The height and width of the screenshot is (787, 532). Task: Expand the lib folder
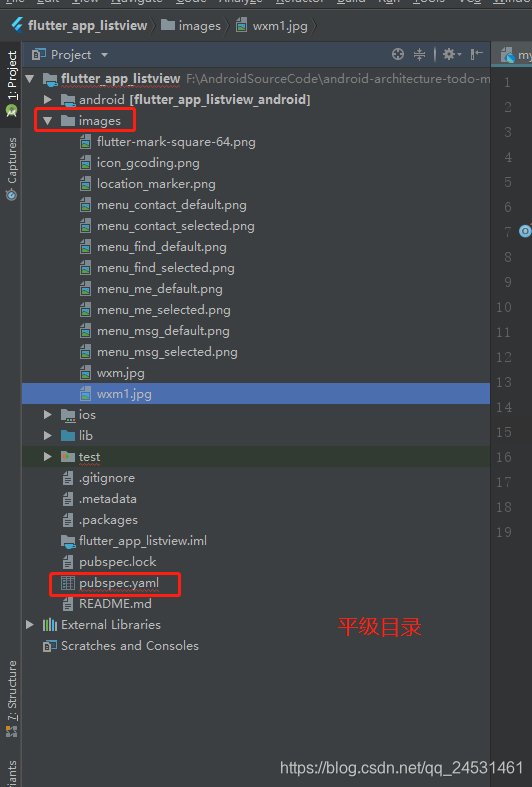click(48, 436)
